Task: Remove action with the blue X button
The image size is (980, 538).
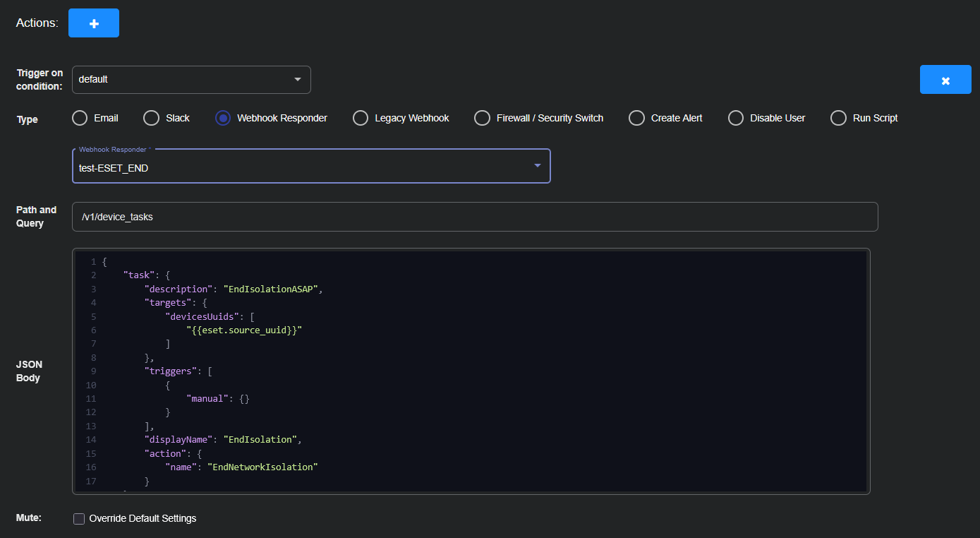Action: pos(945,80)
